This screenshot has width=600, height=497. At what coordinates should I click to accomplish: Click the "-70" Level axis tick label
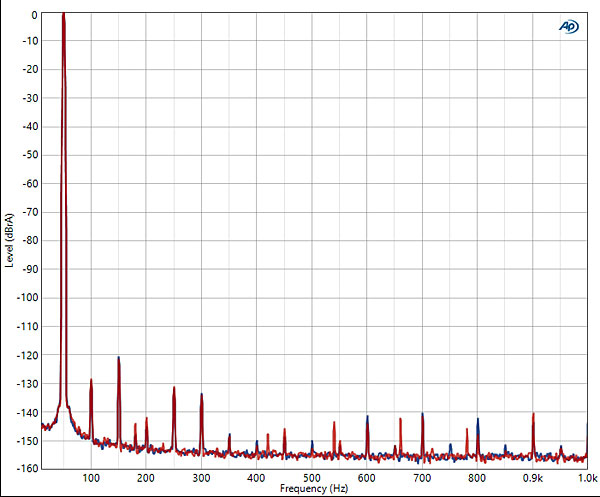pos(31,212)
